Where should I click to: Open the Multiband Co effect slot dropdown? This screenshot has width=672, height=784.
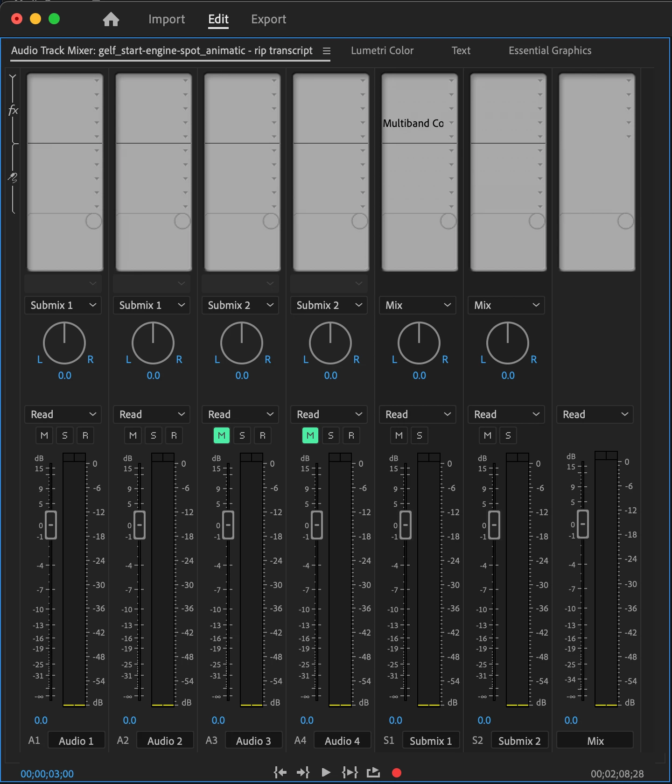click(451, 123)
